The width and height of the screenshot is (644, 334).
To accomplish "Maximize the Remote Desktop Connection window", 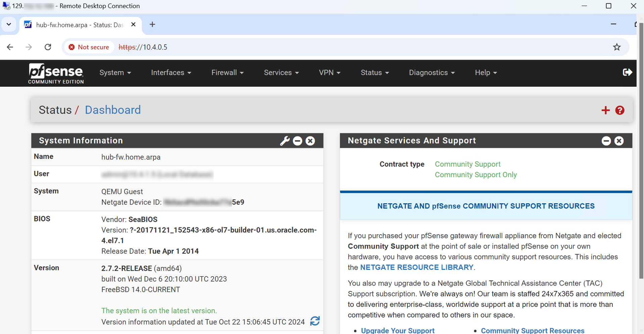I will pyautogui.click(x=608, y=6).
